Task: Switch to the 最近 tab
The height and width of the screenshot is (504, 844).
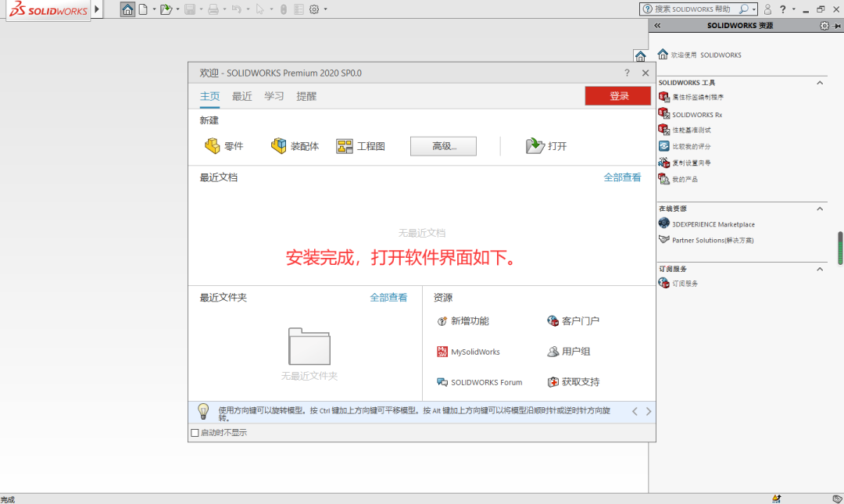Action: [x=241, y=96]
